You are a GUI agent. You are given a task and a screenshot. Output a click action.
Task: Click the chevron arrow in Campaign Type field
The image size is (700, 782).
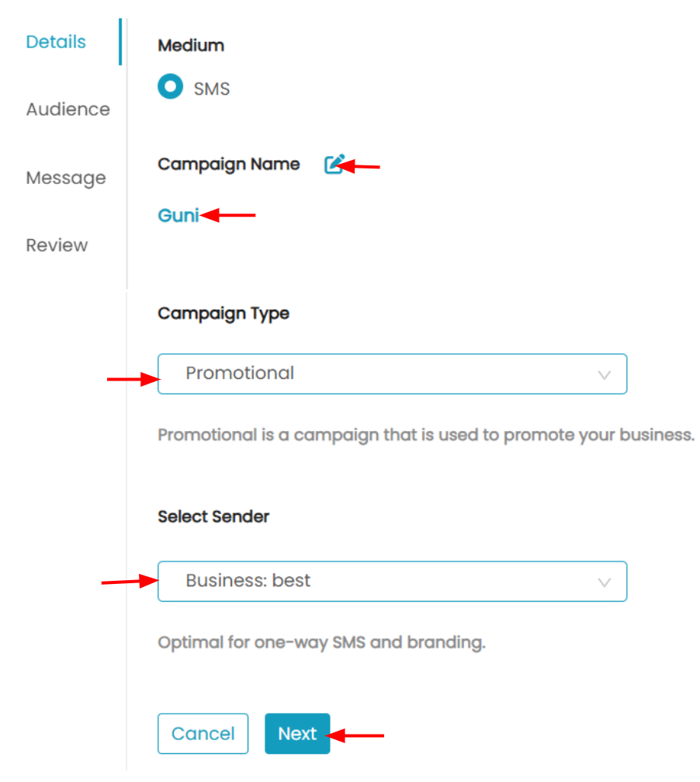(x=604, y=375)
